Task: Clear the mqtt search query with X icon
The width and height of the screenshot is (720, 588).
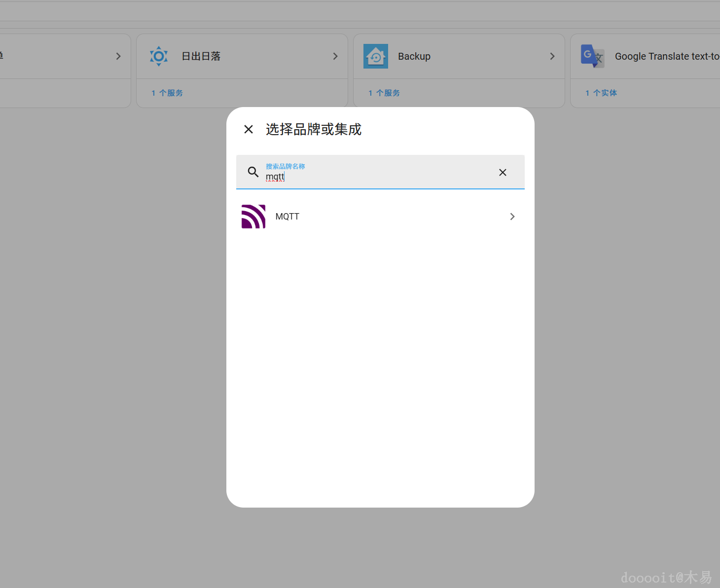Action: 503,172
